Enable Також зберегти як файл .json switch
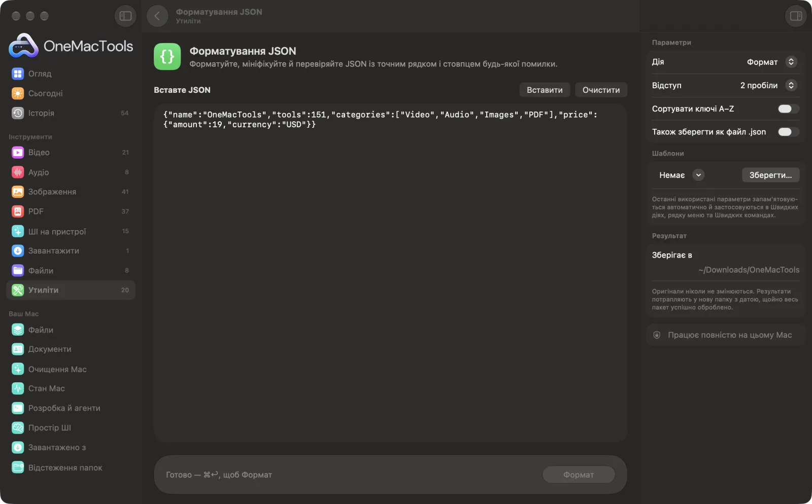 [x=788, y=132]
